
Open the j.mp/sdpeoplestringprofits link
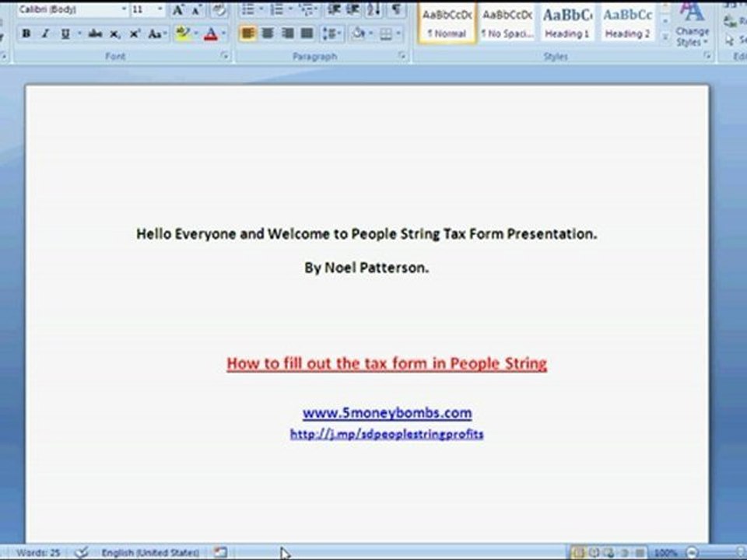tap(387, 434)
